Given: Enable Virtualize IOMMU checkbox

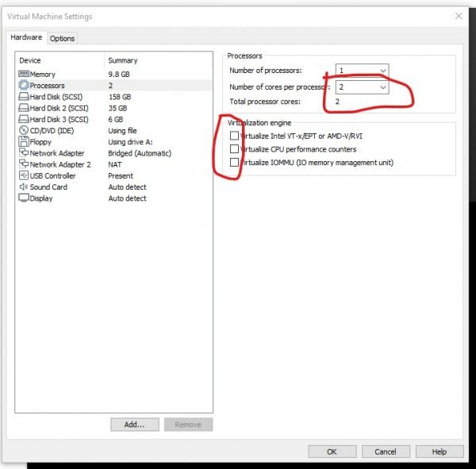Looking at the screenshot, I should pos(234,162).
